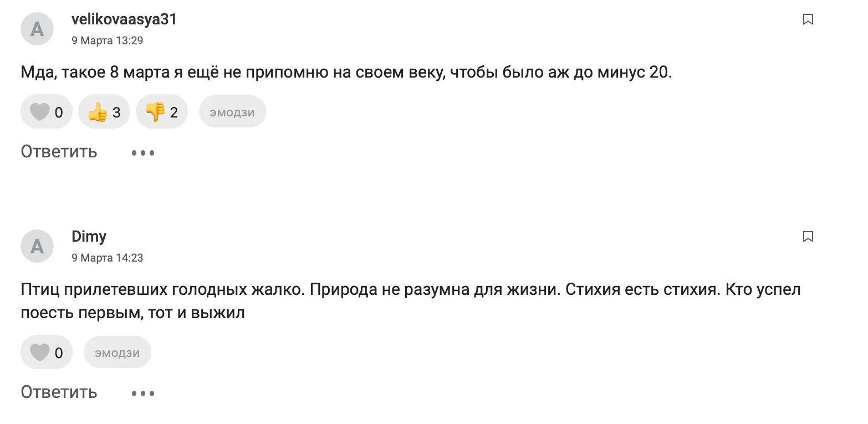This screenshot has width=868, height=424.
Task: Open эмодзи picker for velikovaasya31 comment
Action: [x=232, y=113]
